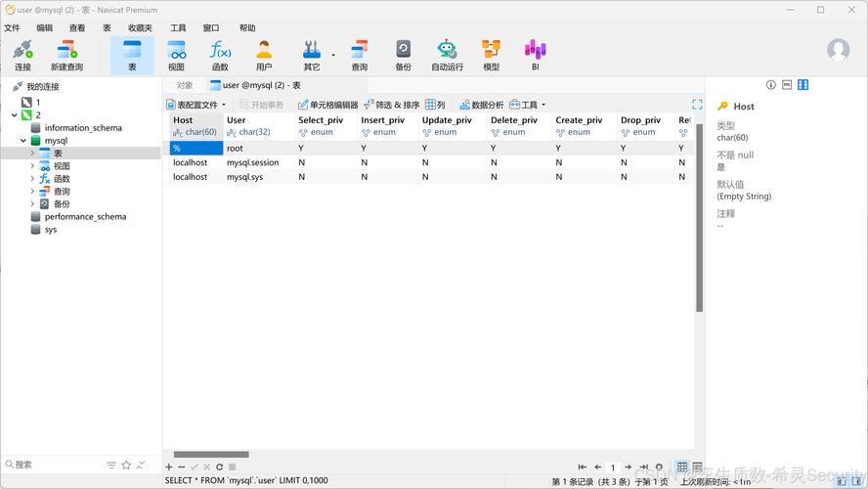Click the Others tools icon
Screen dimensions: 868x489
[x=312, y=56]
